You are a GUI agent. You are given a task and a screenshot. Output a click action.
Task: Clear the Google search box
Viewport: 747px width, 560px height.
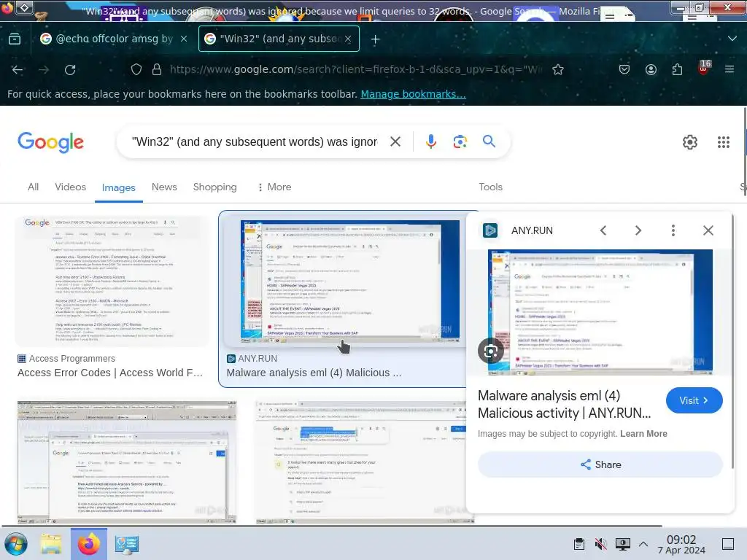point(395,141)
